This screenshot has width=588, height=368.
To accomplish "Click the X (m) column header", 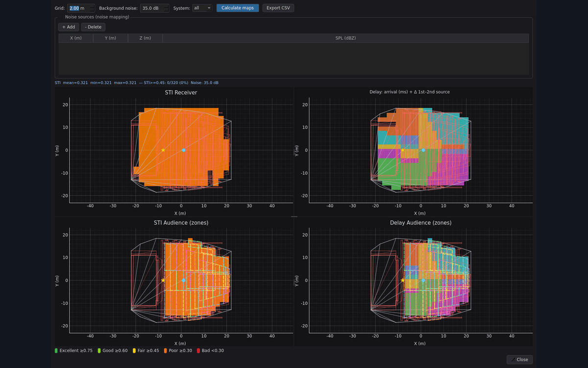I will pyautogui.click(x=76, y=38).
